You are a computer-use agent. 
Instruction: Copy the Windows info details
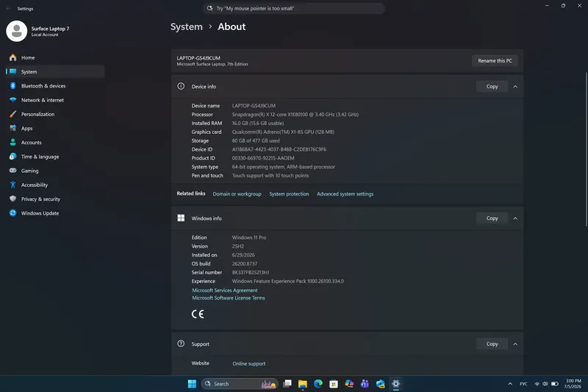tap(492, 218)
